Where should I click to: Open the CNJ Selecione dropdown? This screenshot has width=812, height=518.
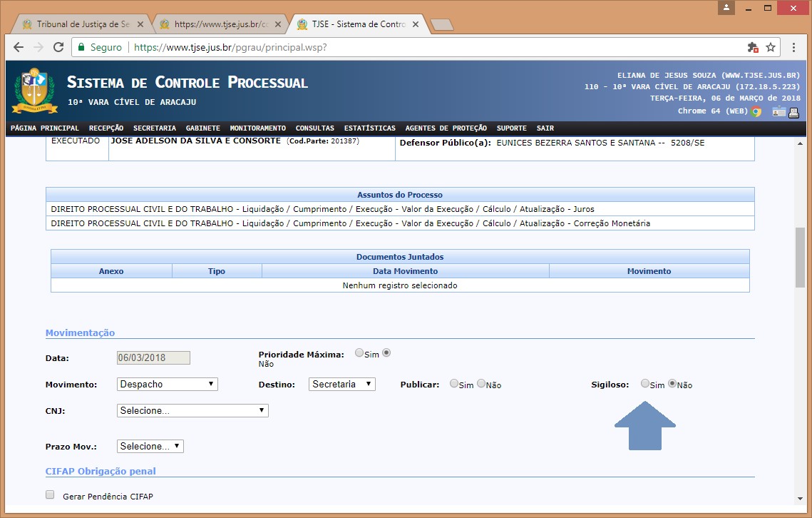pos(192,410)
